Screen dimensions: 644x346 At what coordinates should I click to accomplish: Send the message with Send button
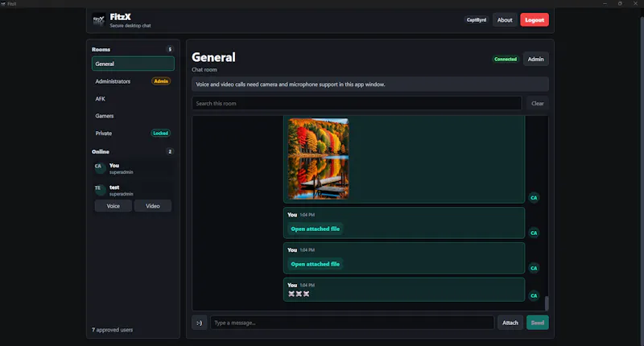[537, 323]
